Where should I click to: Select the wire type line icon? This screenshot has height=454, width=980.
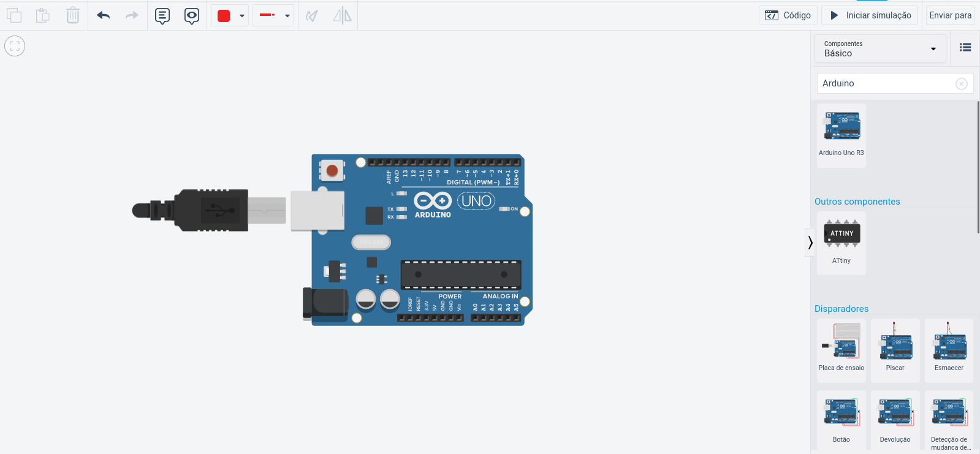click(x=267, y=15)
